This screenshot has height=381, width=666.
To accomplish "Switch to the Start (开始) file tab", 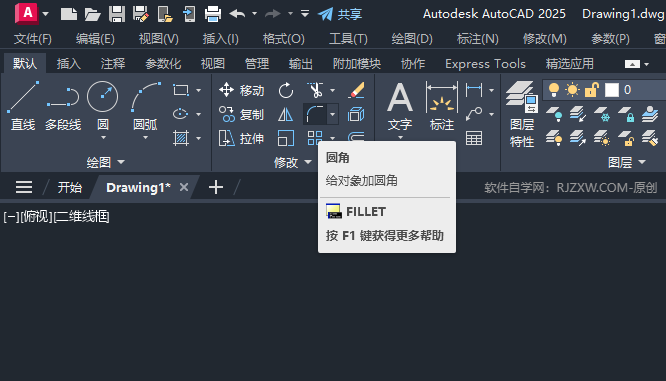I will point(70,187).
